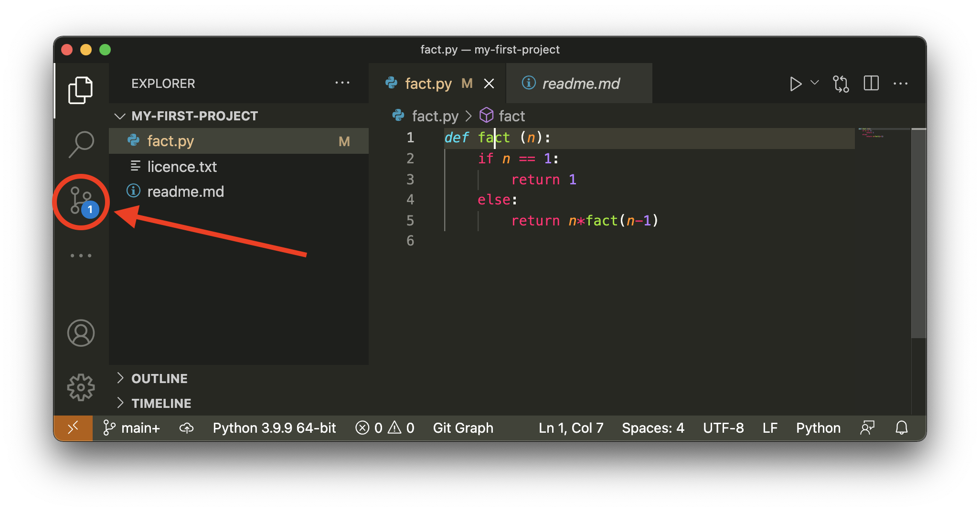The width and height of the screenshot is (980, 512).
Task: Open the Search view icon
Action: pyautogui.click(x=81, y=144)
